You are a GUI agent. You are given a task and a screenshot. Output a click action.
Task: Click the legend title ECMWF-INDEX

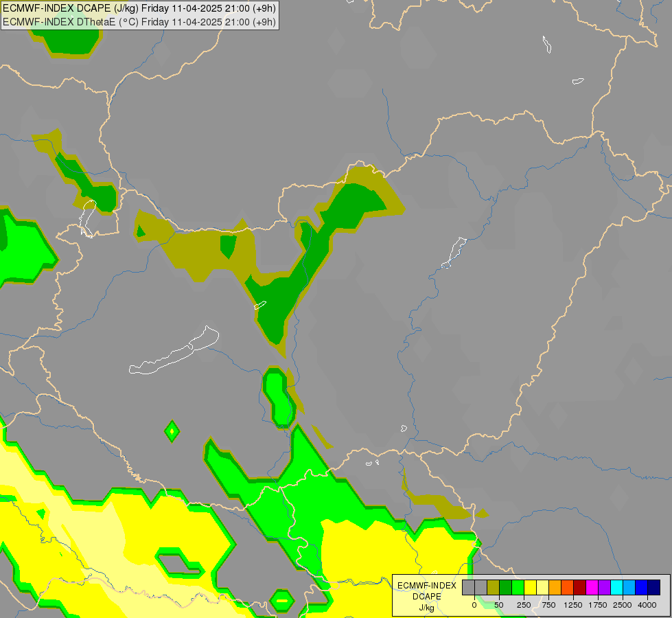427,586
